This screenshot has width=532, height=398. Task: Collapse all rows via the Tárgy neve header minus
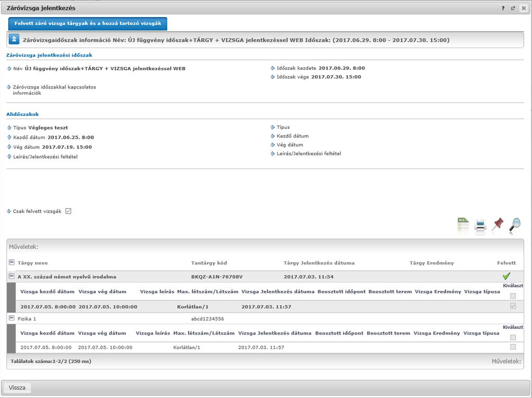[x=11, y=262]
